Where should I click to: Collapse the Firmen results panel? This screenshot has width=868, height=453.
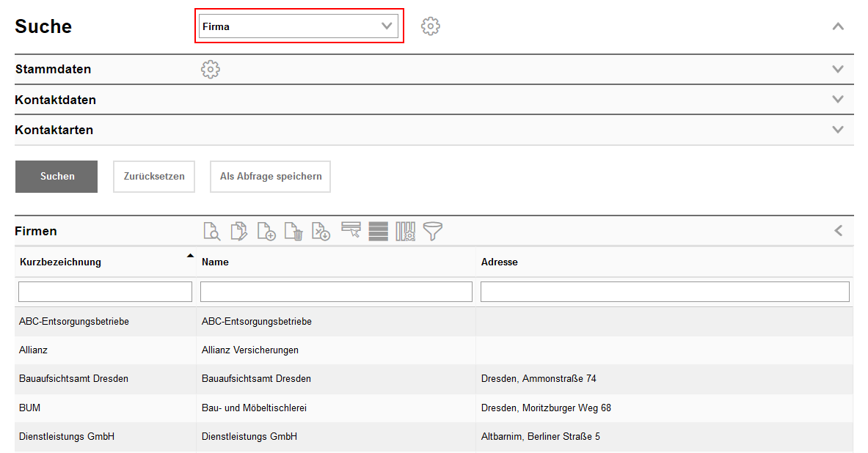[x=837, y=230]
